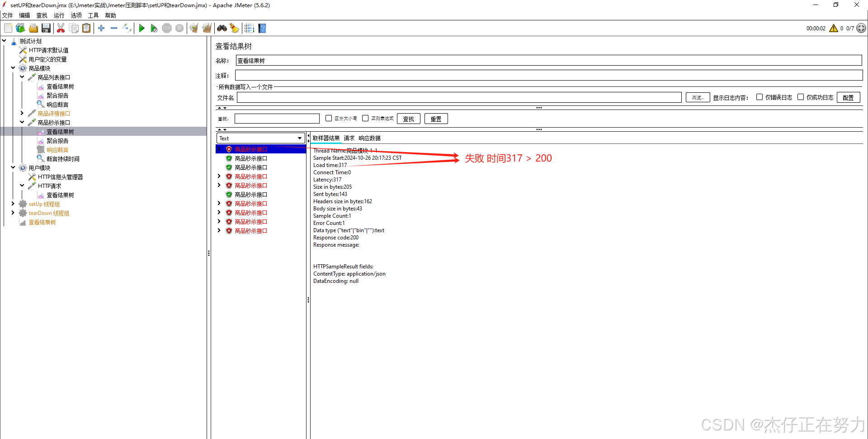The width and height of the screenshot is (868, 439).
Task: Click the search text input field
Action: coord(277,119)
